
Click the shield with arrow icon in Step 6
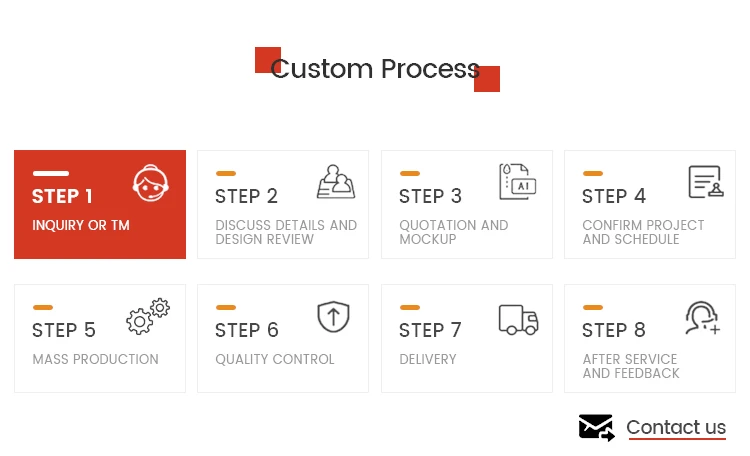click(x=333, y=316)
